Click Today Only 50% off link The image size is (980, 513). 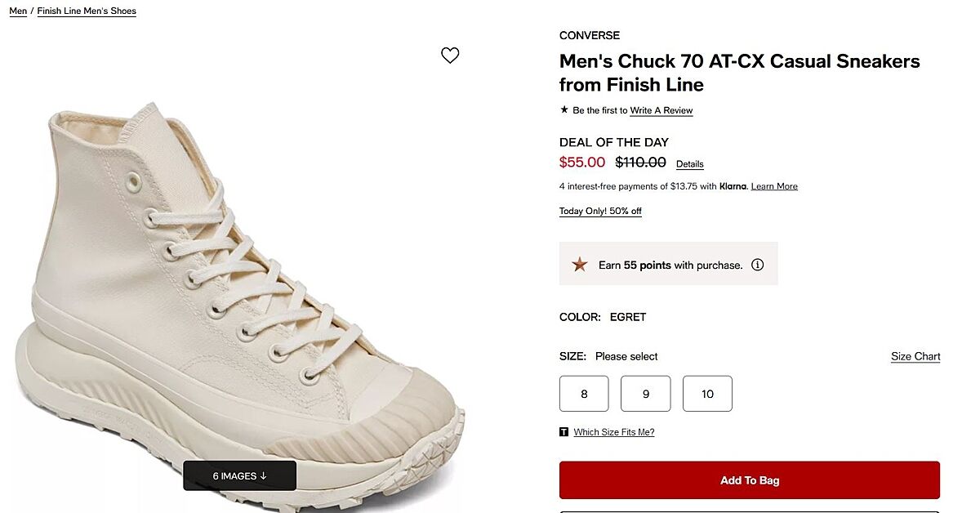tap(600, 211)
